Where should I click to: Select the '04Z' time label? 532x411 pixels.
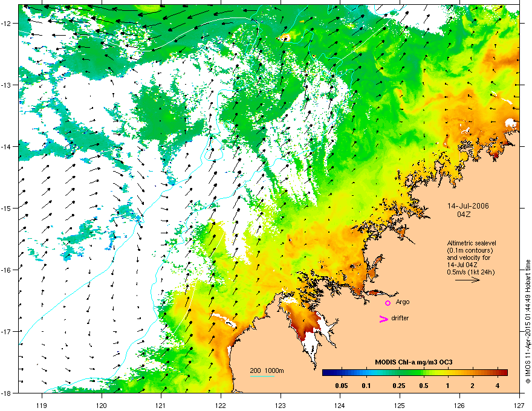tap(464, 215)
